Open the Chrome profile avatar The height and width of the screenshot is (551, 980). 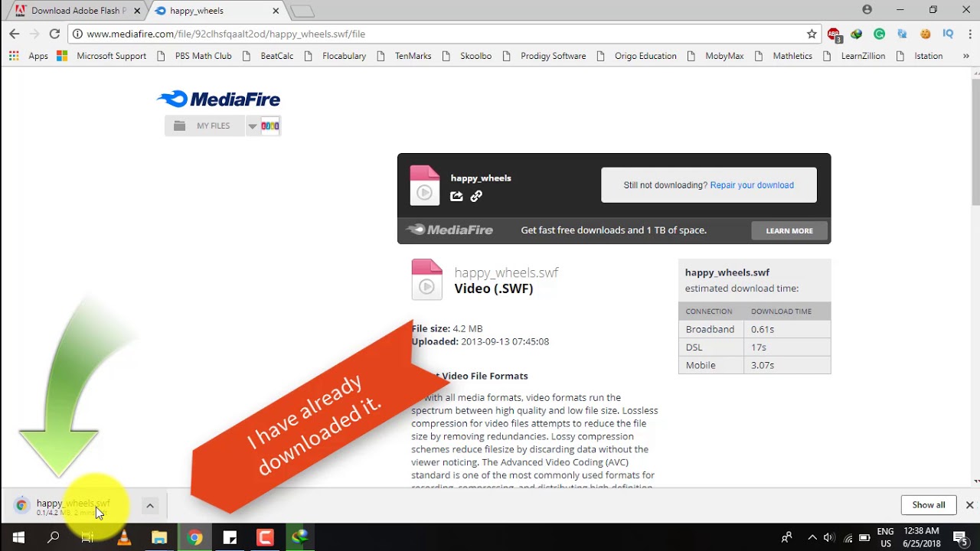(867, 10)
